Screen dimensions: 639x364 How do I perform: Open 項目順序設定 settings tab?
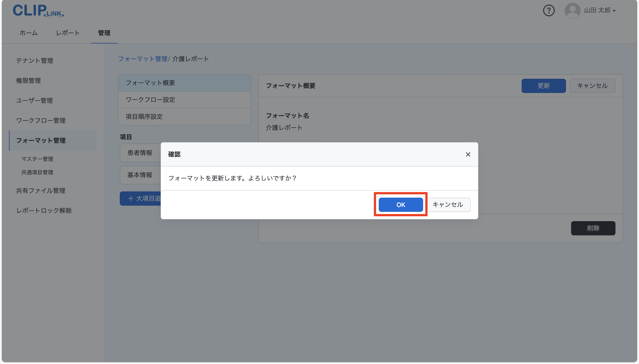tap(144, 116)
